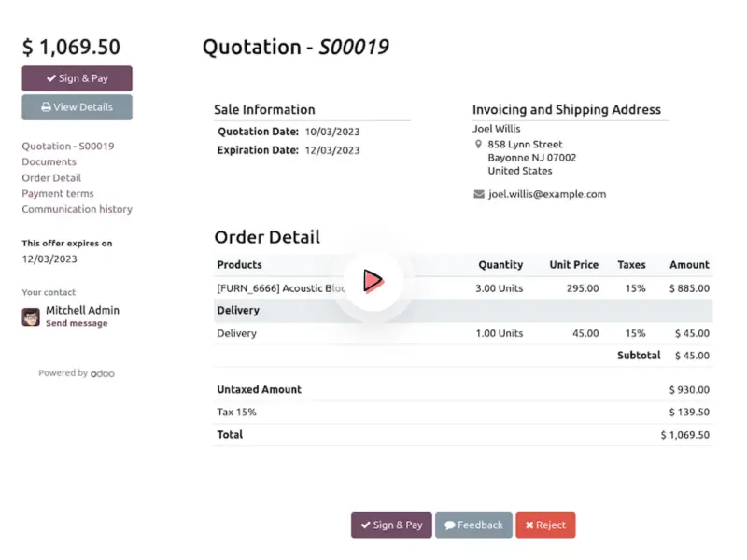Open the Feedback button at the bottom
Viewport: 747px width, 560px height.
coord(473,525)
